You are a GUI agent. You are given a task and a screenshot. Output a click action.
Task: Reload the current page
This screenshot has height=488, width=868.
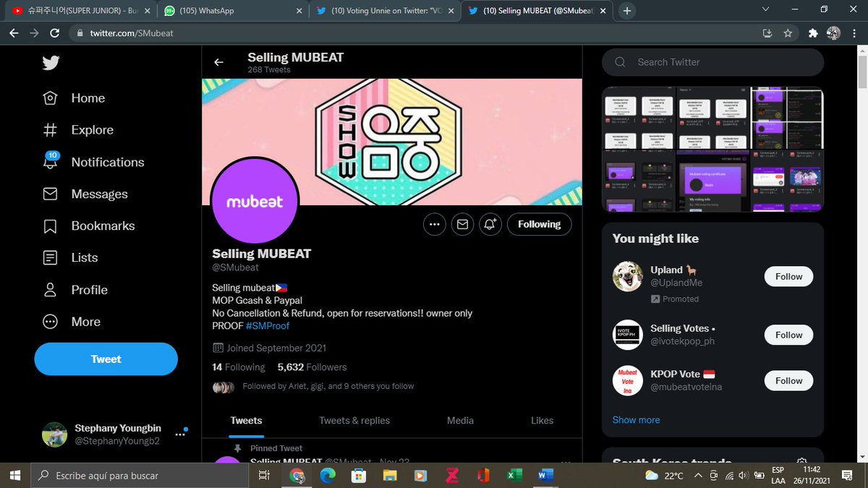coord(54,33)
